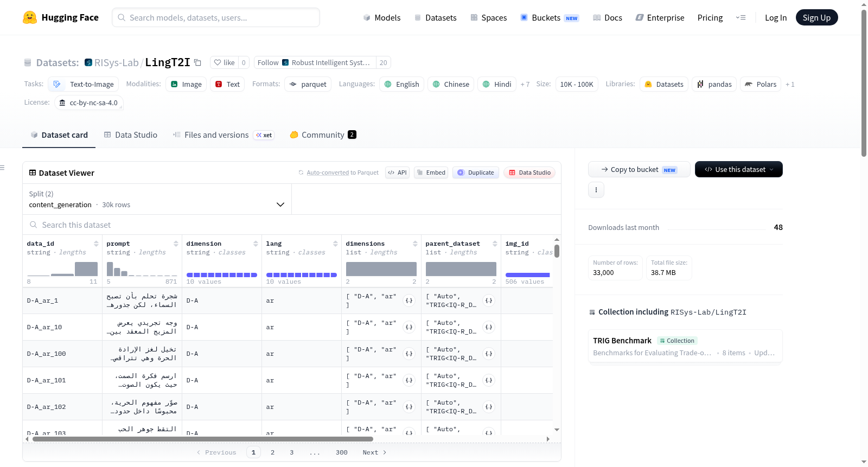Show the 7 additional languages

click(x=525, y=85)
